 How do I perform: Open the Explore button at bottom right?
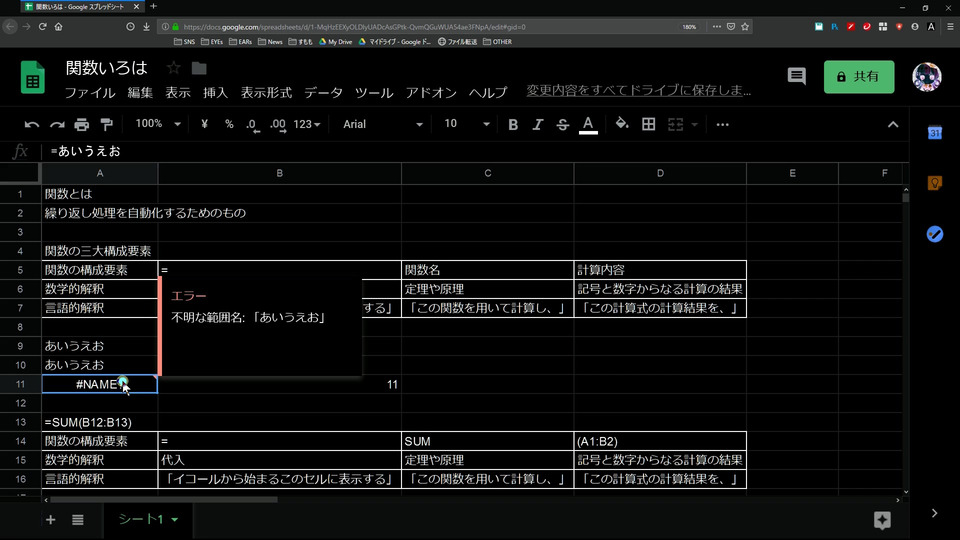click(881, 519)
